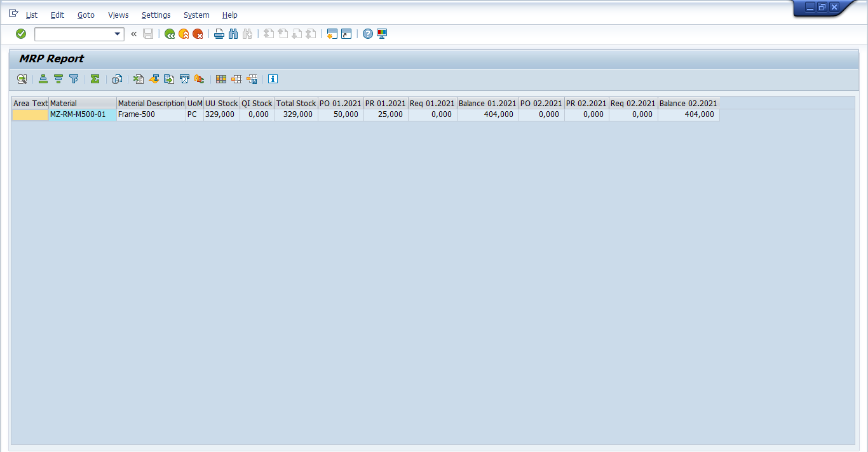Click the PO 01.2021 column header
Viewport: 868px width, 452px height.
pos(341,103)
